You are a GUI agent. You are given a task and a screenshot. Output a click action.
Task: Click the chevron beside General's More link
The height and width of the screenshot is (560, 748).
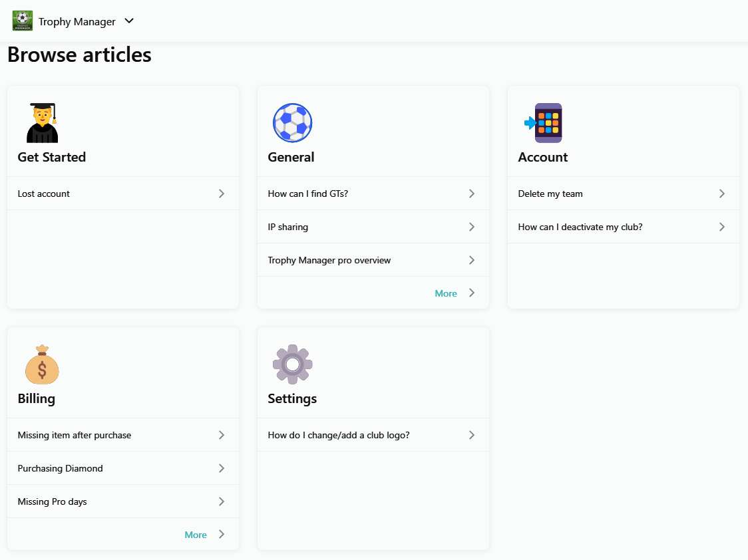(x=471, y=293)
